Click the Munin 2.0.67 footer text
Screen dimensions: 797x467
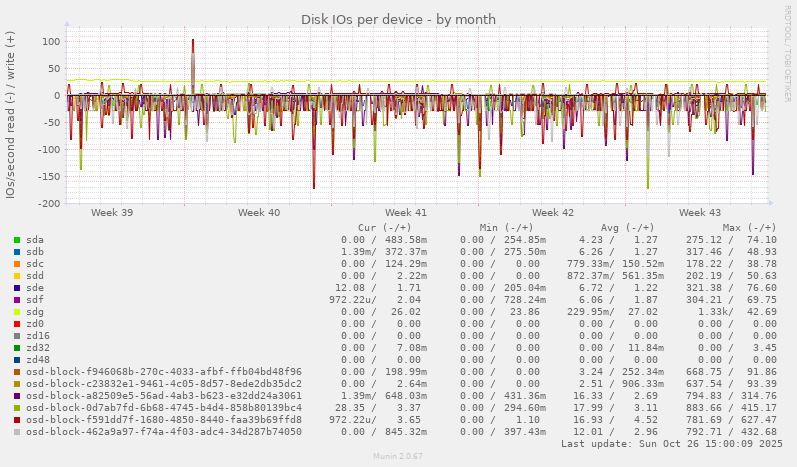point(398,458)
